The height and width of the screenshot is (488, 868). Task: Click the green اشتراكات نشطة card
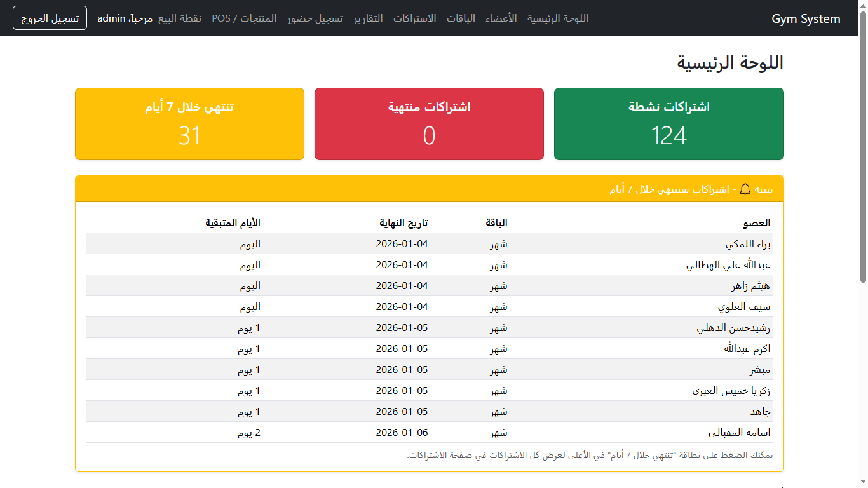[668, 124]
